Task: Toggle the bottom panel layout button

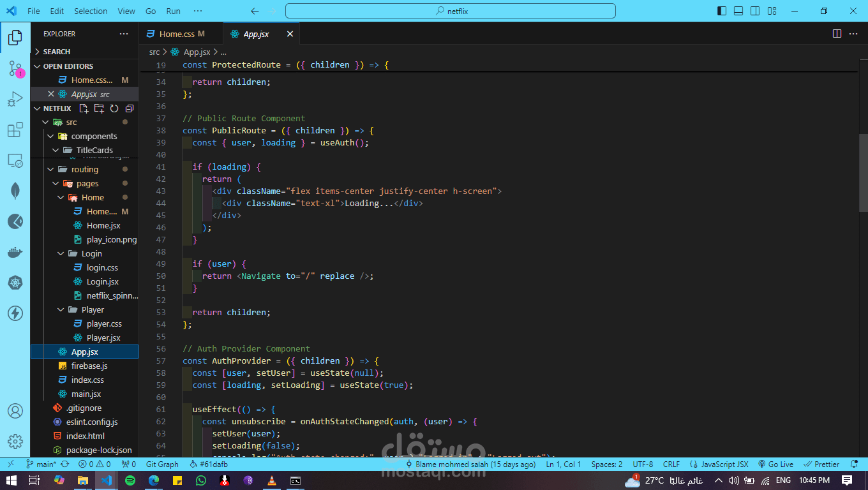Action: (x=738, y=11)
